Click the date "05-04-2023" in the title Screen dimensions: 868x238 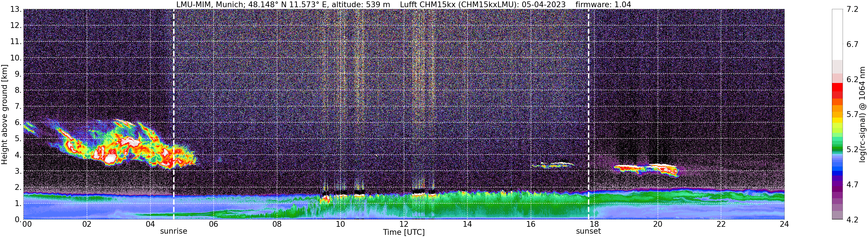click(x=544, y=4)
